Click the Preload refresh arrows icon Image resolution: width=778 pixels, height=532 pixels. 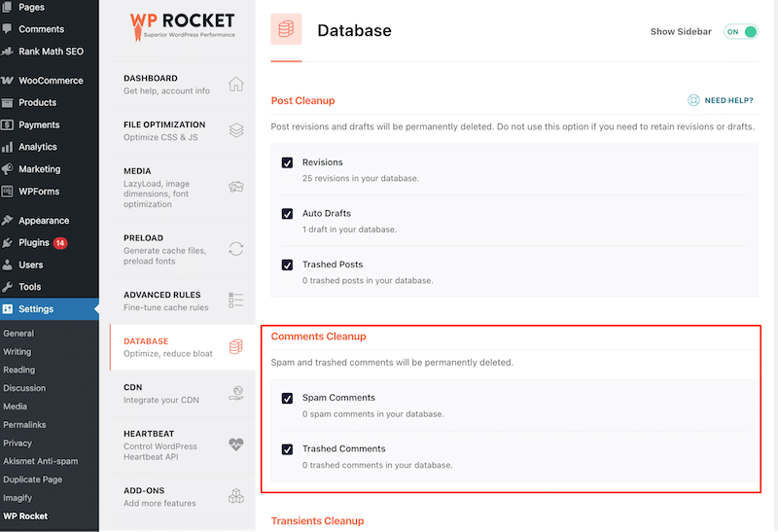236,249
